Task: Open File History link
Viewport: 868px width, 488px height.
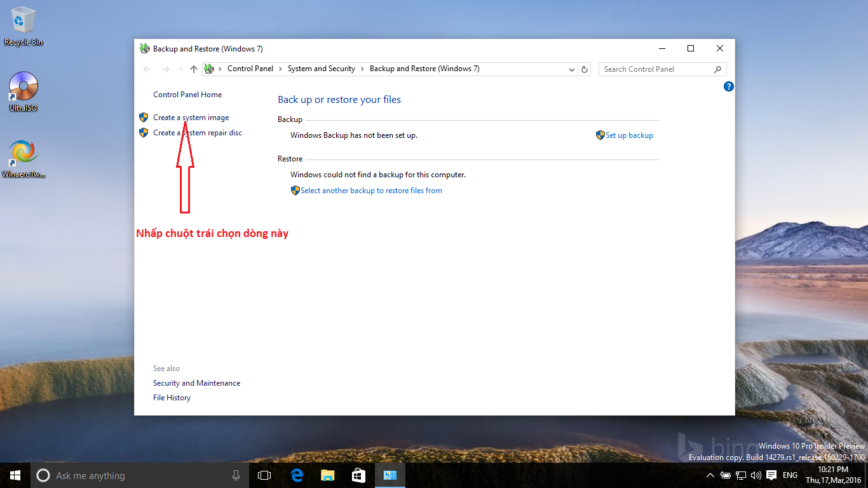Action: (172, 398)
